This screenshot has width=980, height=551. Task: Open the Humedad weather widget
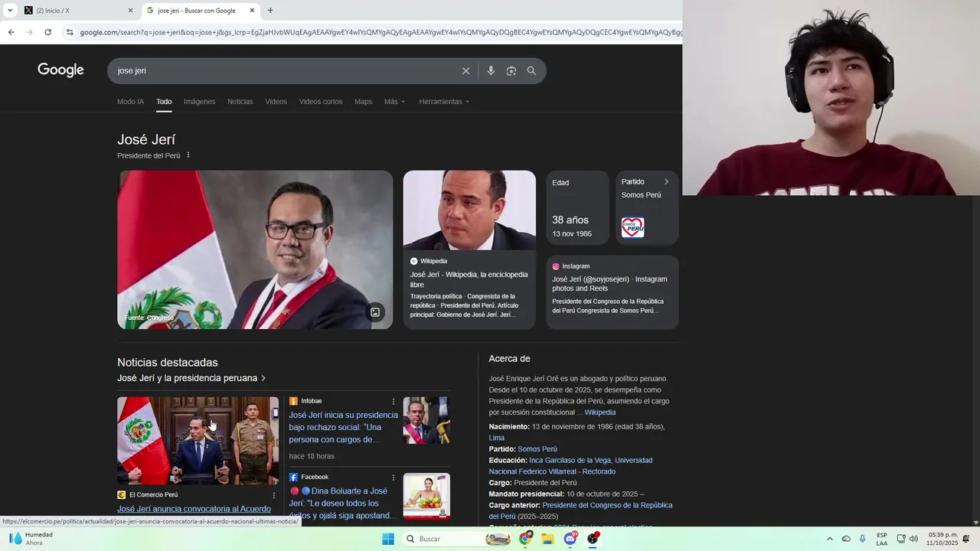(x=31, y=539)
